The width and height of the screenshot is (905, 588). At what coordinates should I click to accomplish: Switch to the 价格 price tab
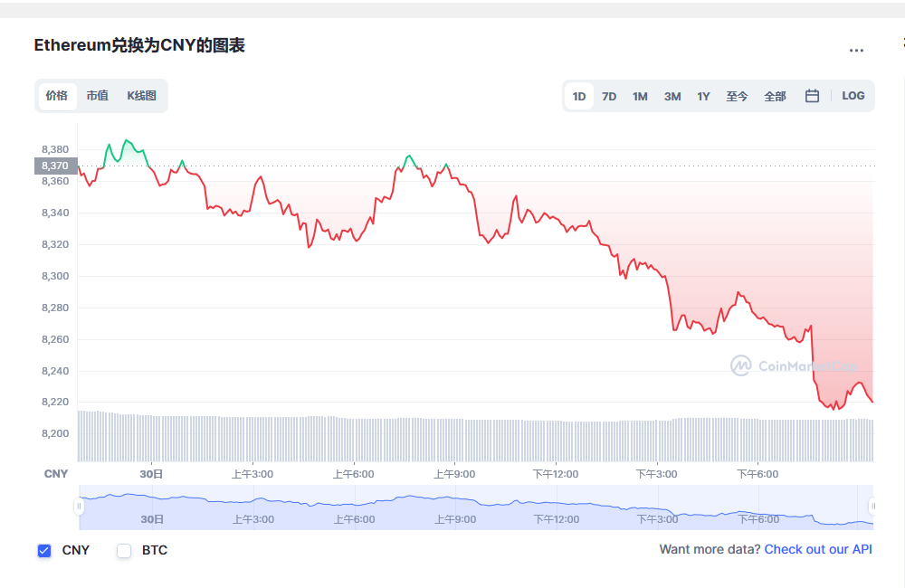(x=57, y=96)
